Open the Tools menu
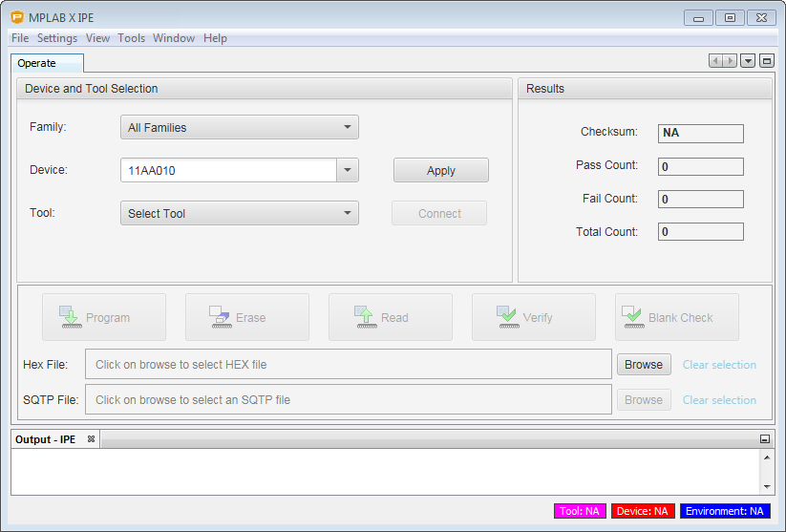The image size is (786, 532). [132, 38]
